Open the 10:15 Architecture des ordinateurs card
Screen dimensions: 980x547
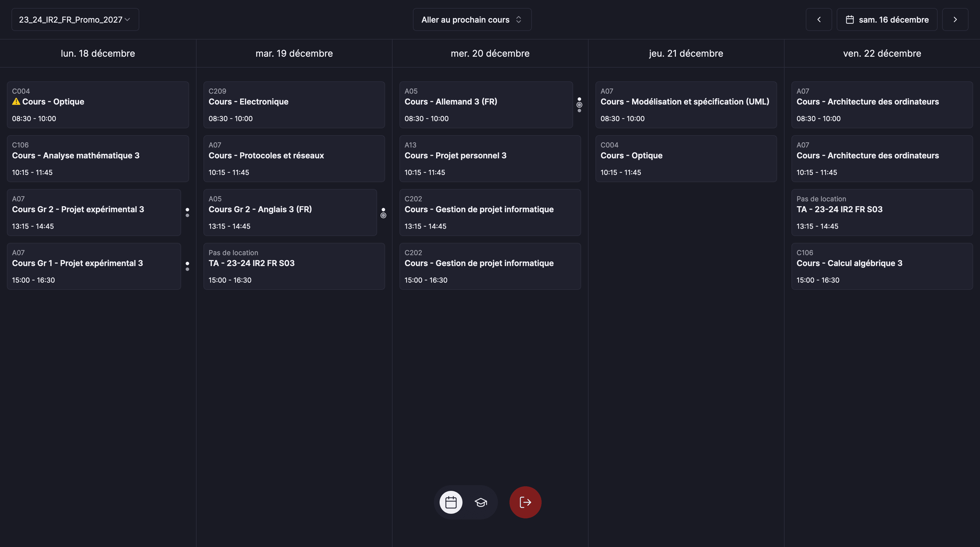click(882, 158)
